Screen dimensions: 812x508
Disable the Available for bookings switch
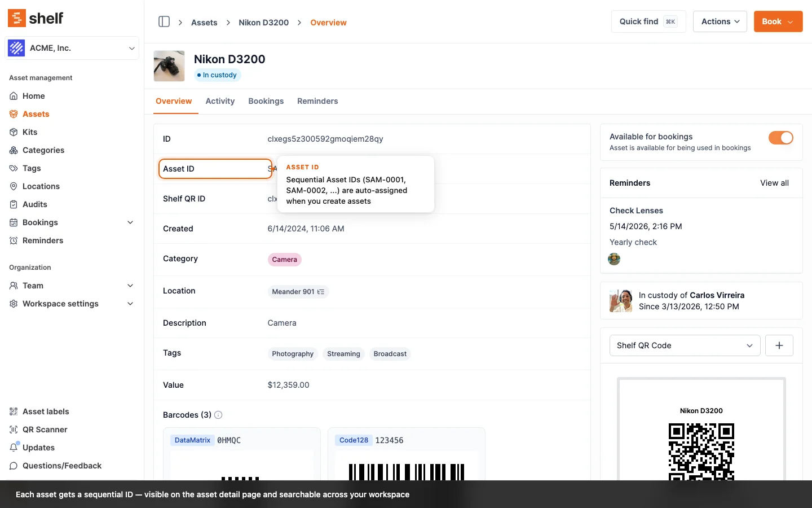780,138
